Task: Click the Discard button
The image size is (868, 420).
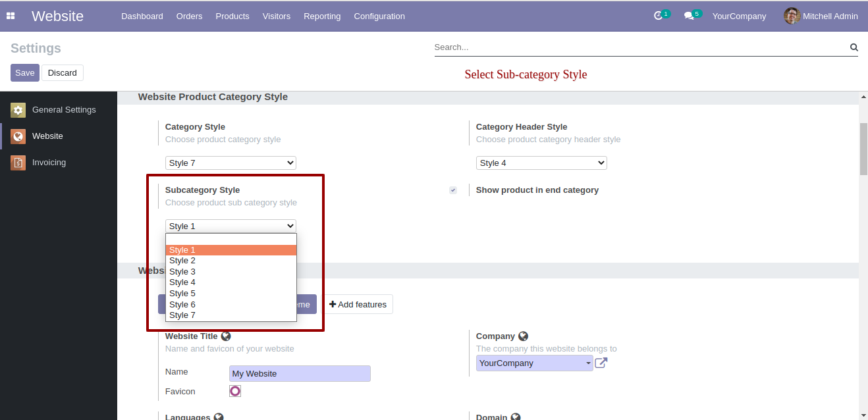Action: (63, 73)
